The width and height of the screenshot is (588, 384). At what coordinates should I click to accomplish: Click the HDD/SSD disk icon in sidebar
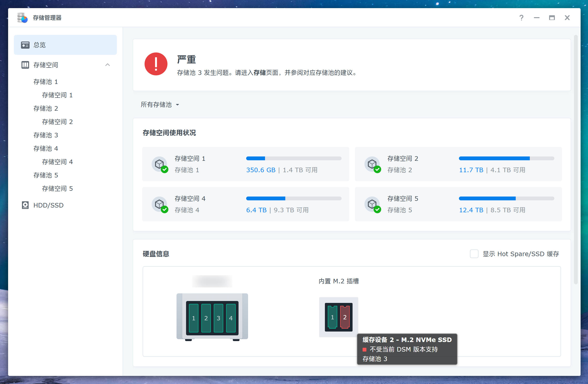(25, 205)
